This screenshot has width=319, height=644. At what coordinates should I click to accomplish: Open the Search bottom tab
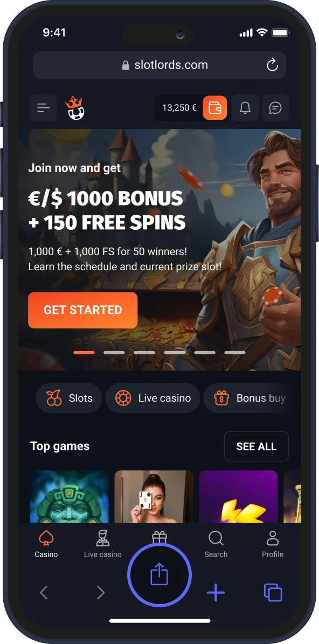[216, 544]
